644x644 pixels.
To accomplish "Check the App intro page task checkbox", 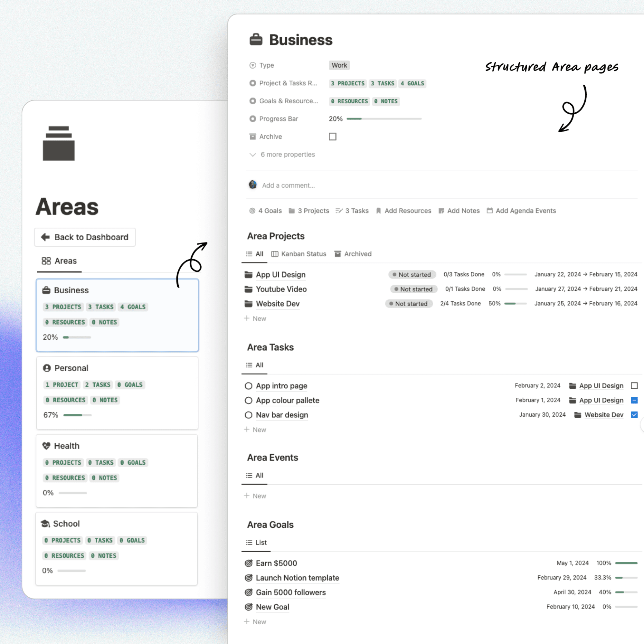I will [634, 386].
